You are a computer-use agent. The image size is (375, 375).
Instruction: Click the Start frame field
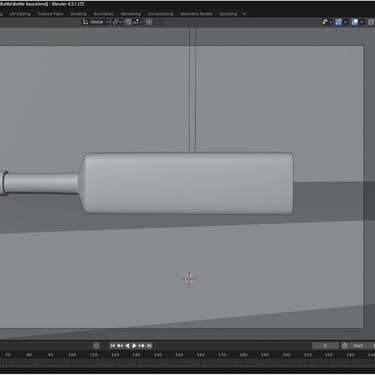click(362, 346)
